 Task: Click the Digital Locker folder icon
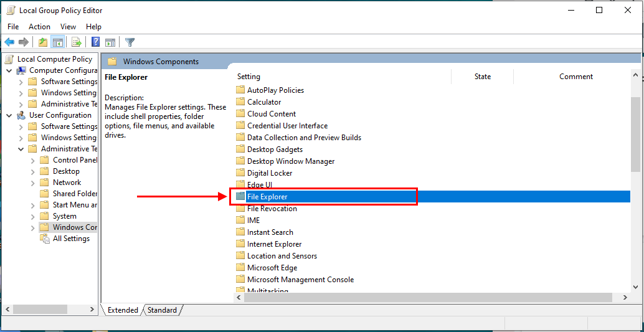(x=240, y=173)
